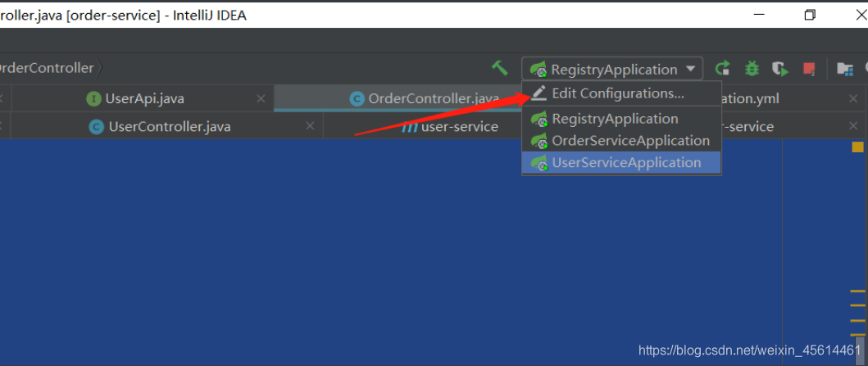The height and width of the screenshot is (366, 868).
Task: Select UserServiceApplication from the configuration list
Action: click(621, 163)
